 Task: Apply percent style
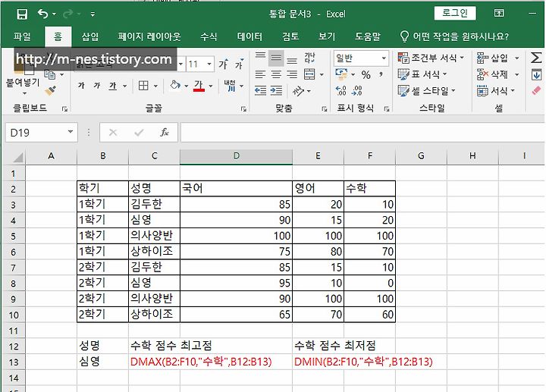[x=366, y=74]
